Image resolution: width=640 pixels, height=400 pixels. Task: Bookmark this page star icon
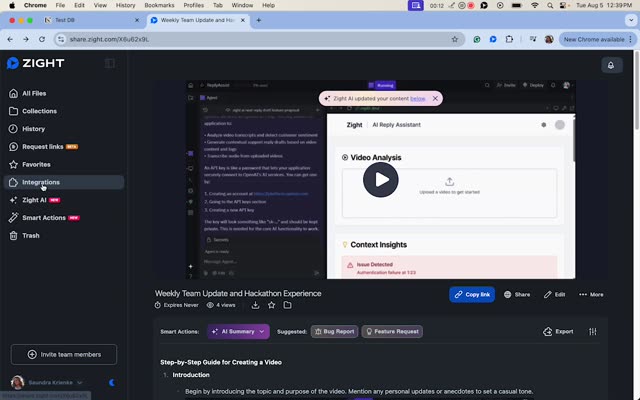click(x=455, y=39)
